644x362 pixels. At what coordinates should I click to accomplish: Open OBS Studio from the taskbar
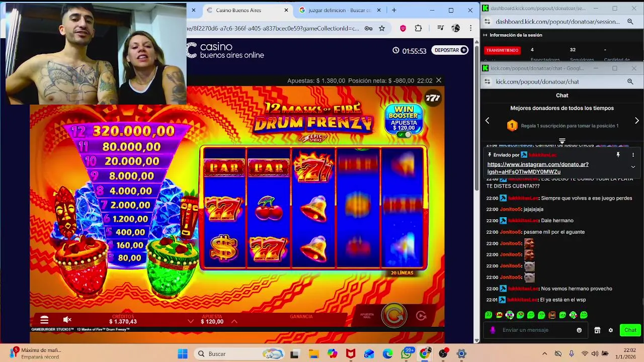pyautogui.click(x=443, y=353)
